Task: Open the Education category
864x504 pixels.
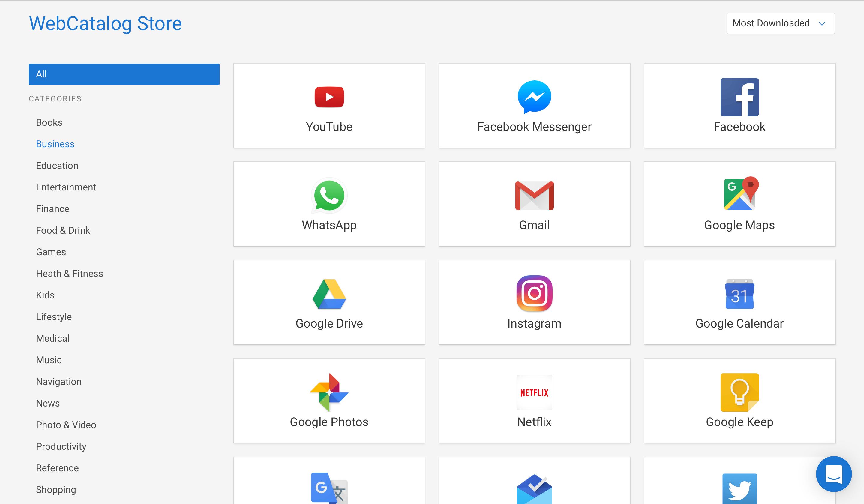Action: (57, 166)
